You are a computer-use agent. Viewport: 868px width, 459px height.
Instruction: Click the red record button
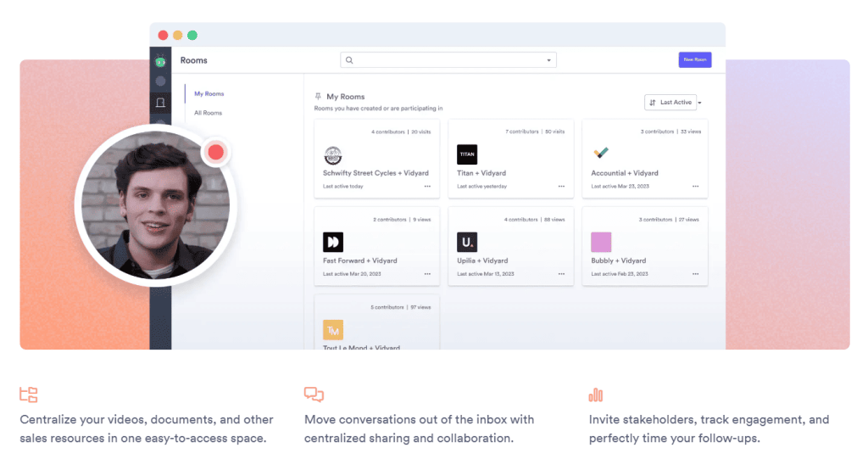point(216,152)
